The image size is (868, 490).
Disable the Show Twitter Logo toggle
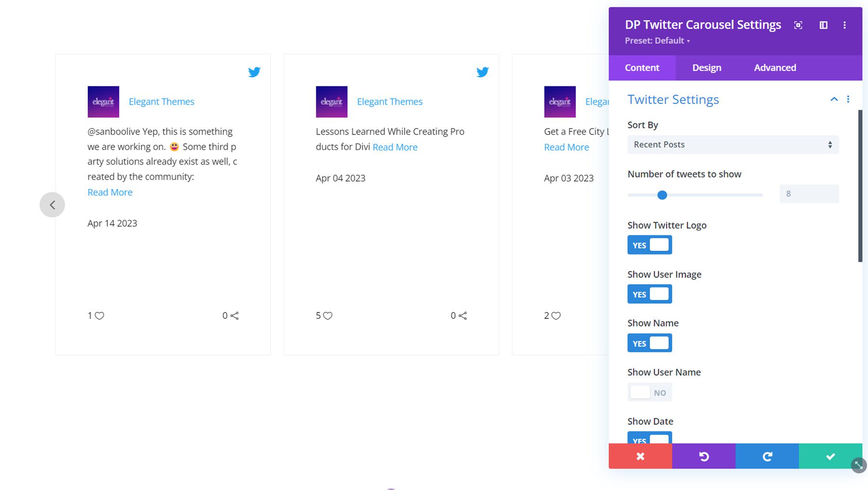[x=650, y=245]
